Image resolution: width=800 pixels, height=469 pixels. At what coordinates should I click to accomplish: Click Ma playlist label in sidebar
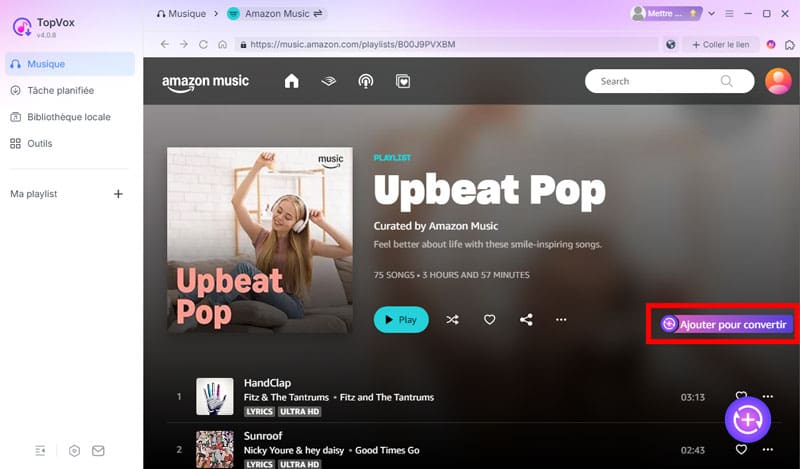[x=34, y=194]
